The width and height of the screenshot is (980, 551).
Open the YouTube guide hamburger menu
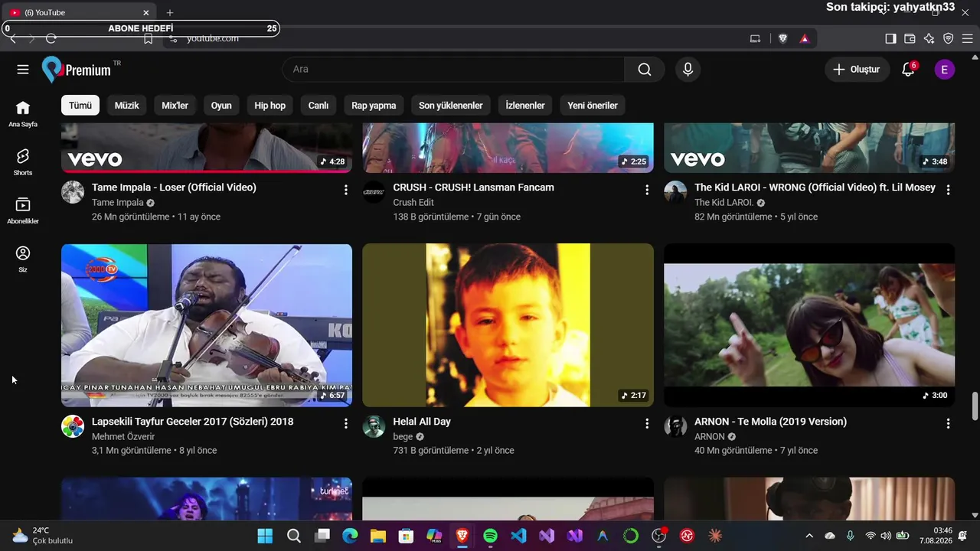point(23,70)
